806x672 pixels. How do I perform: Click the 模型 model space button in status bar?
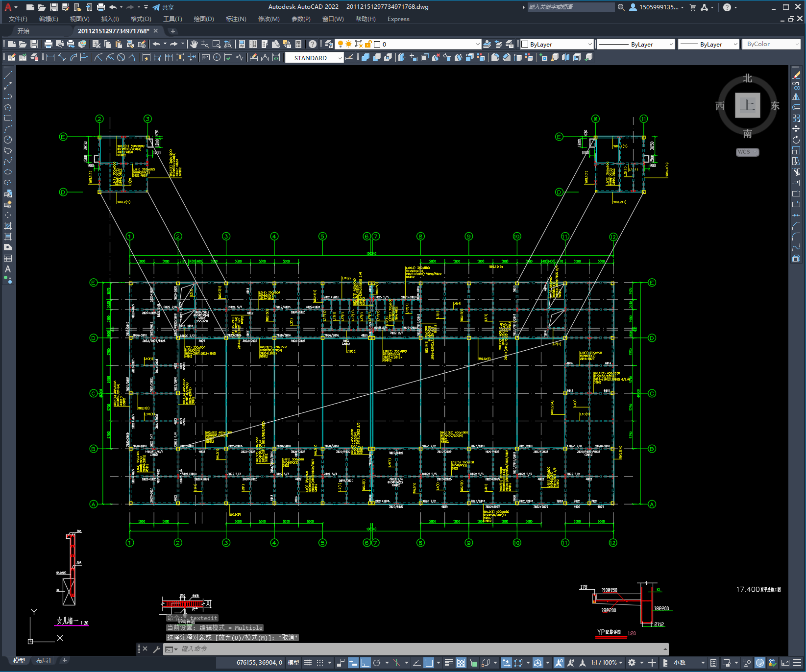point(293,663)
